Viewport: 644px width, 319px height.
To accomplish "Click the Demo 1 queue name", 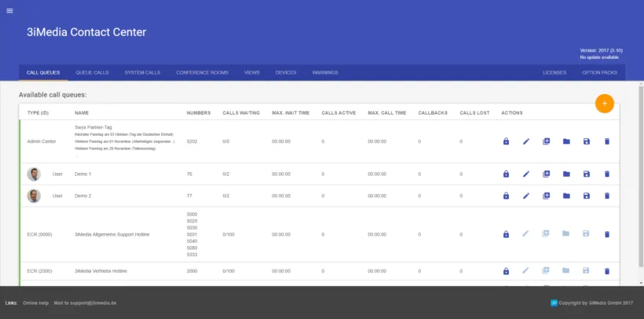I will point(83,174).
